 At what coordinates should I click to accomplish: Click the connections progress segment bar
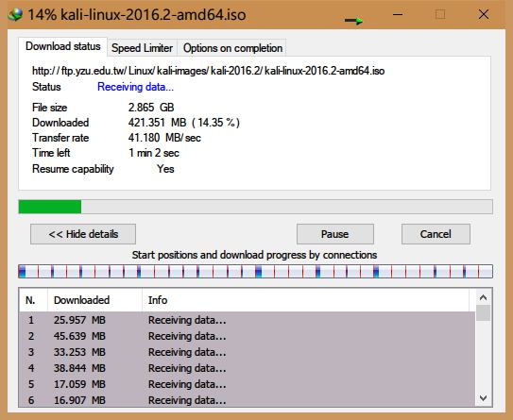point(255,272)
